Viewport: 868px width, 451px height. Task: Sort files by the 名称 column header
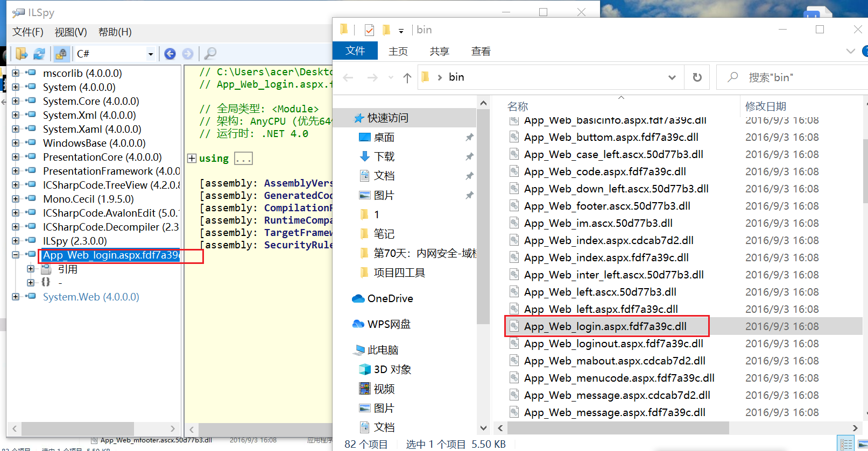(518, 106)
